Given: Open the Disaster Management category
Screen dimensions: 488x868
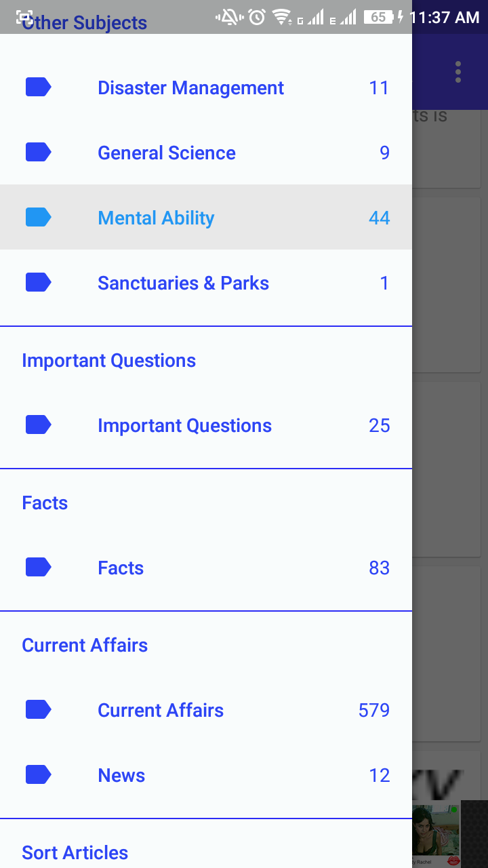Looking at the screenshot, I should point(206,87).
